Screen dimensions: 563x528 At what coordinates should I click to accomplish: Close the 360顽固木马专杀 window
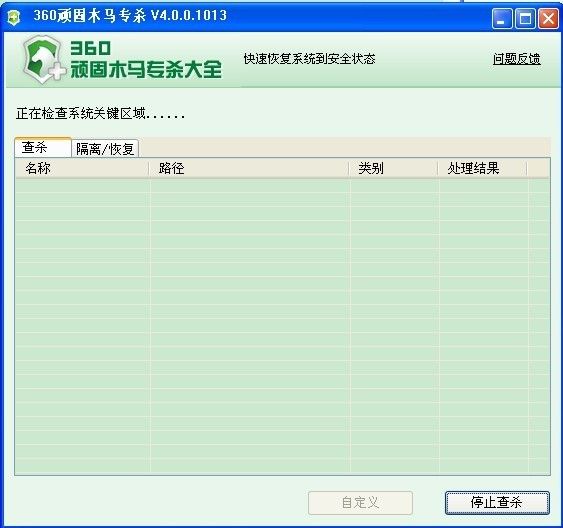(548, 18)
